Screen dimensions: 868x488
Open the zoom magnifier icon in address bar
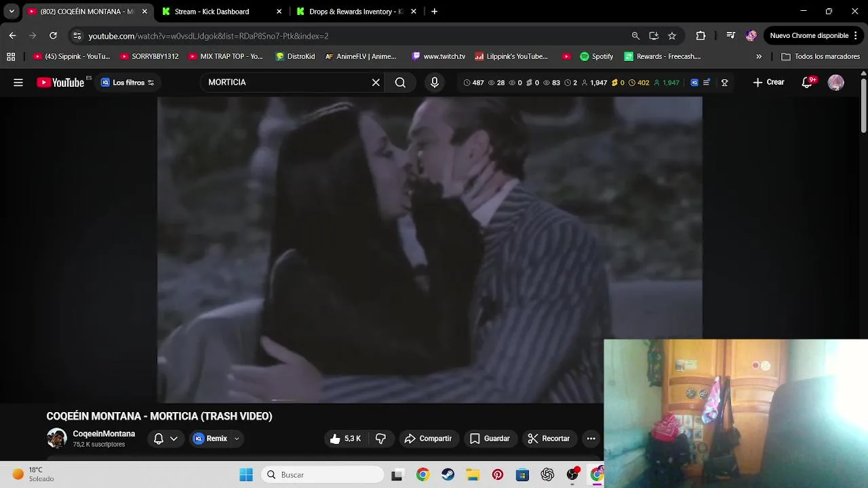pyautogui.click(x=635, y=36)
